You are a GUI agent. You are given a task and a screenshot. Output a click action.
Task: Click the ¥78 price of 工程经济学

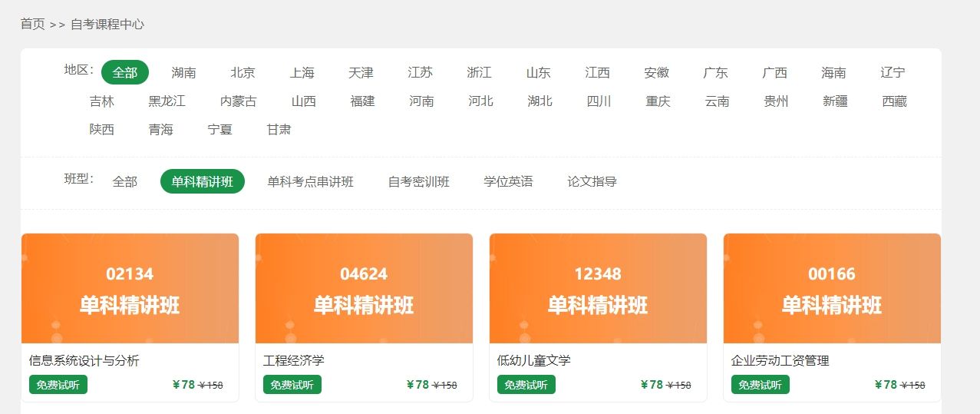(x=418, y=385)
